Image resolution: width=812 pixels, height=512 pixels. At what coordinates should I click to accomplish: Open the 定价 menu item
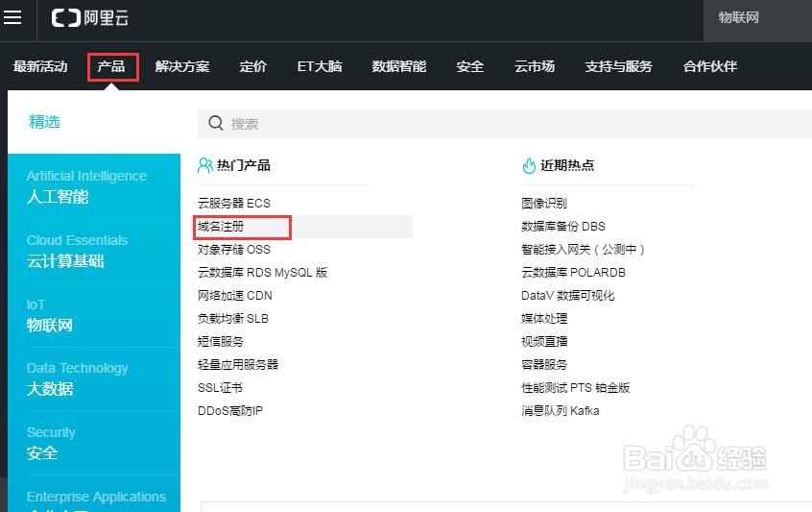253,66
